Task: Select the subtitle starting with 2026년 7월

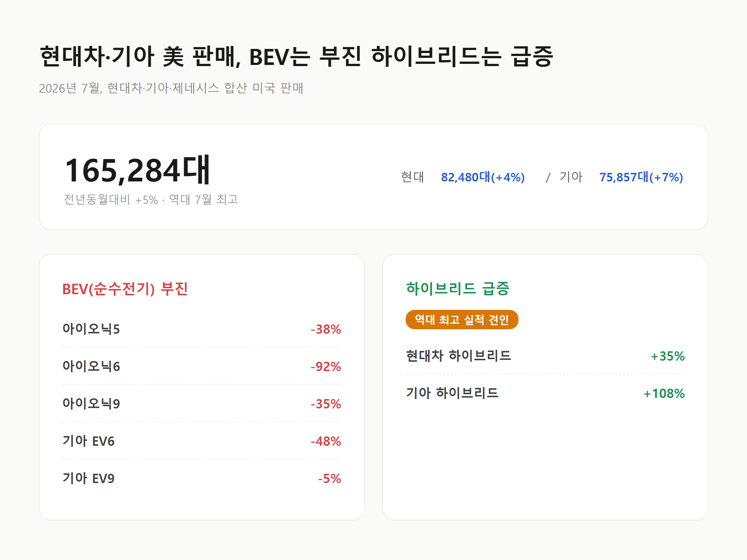Action: [171, 88]
